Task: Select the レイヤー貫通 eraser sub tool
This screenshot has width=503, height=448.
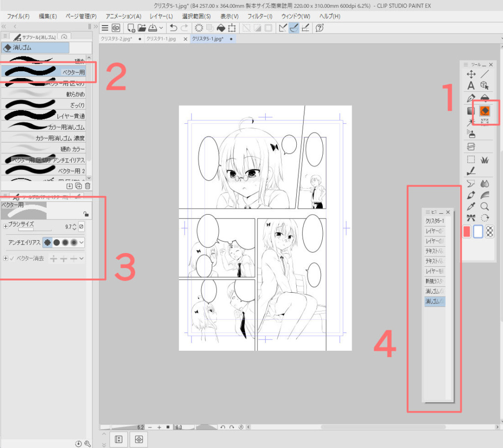Action: pos(43,115)
